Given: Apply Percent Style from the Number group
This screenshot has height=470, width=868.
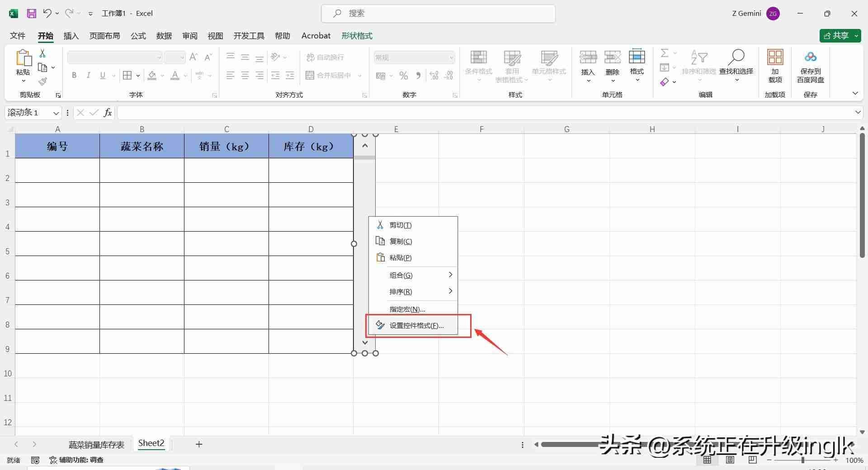Looking at the screenshot, I should pos(404,76).
